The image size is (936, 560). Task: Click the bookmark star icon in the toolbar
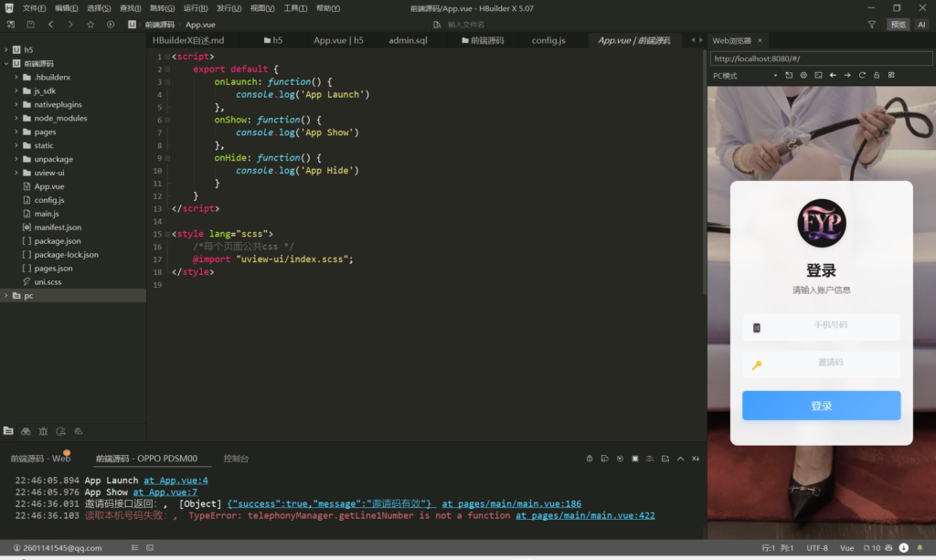tap(90, 25)
